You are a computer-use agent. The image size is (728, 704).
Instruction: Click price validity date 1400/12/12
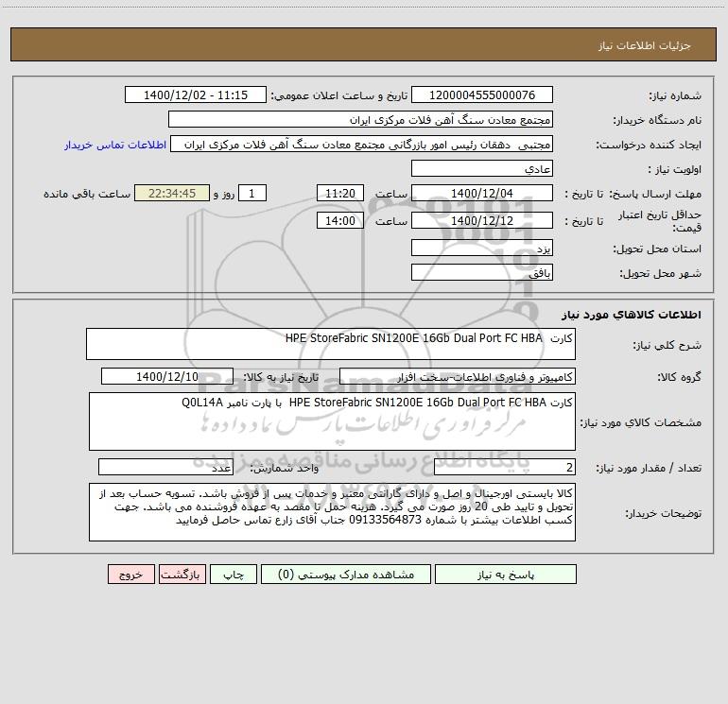[482, 220]
